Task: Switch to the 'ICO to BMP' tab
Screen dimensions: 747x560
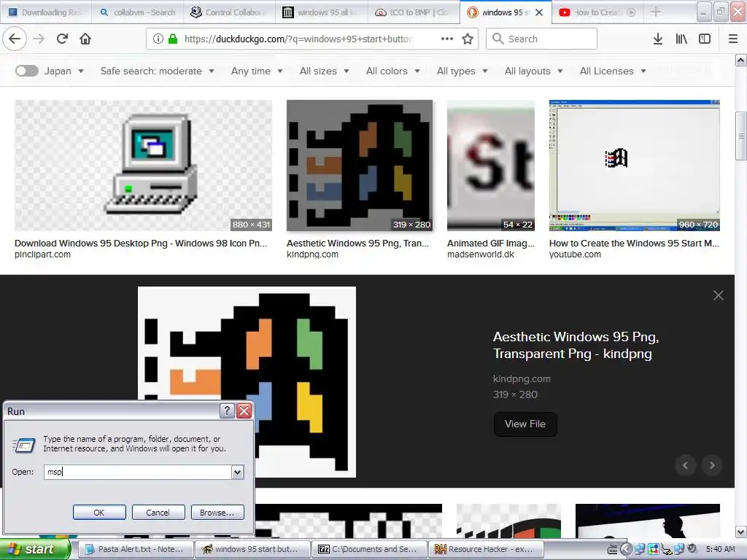Action: [x=414, y=12]
